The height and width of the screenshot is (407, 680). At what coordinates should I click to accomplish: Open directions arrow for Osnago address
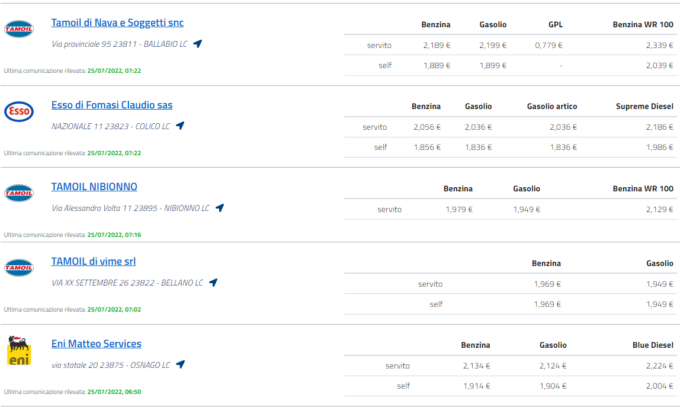point(180,364)
